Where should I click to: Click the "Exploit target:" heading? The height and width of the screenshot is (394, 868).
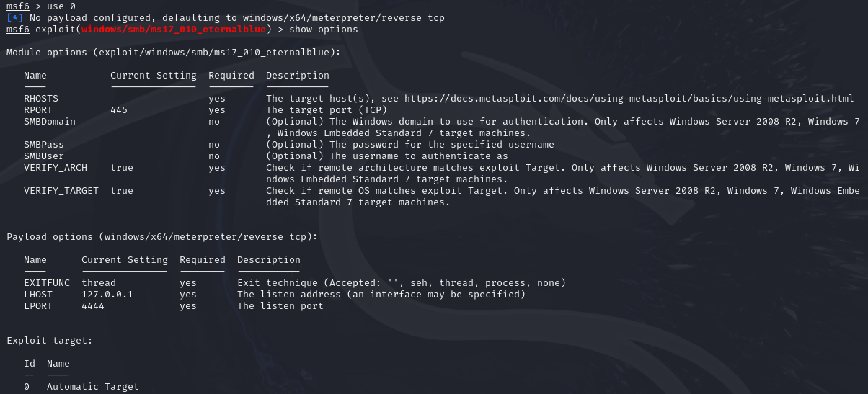pyautogui.click(x=50, y=341)
